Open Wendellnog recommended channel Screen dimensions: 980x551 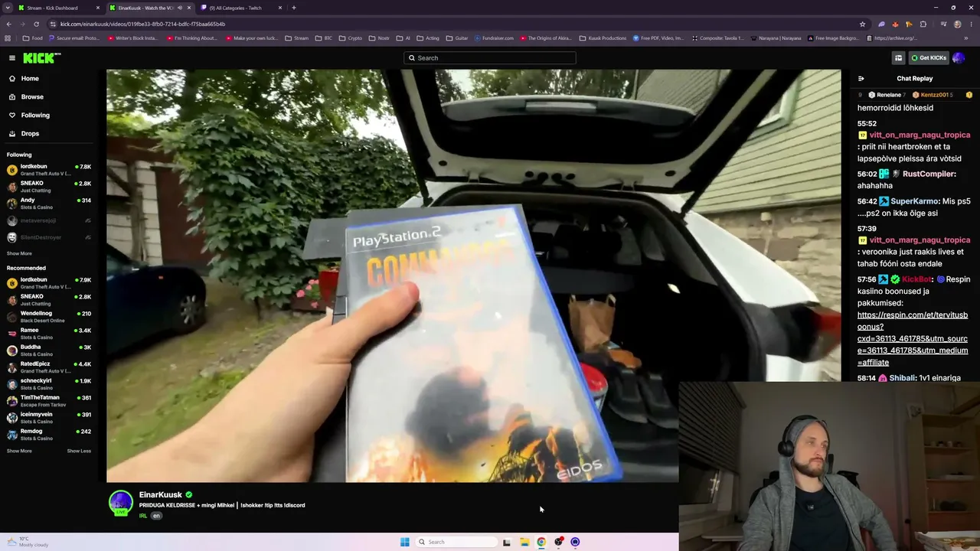tap(49, 317)
